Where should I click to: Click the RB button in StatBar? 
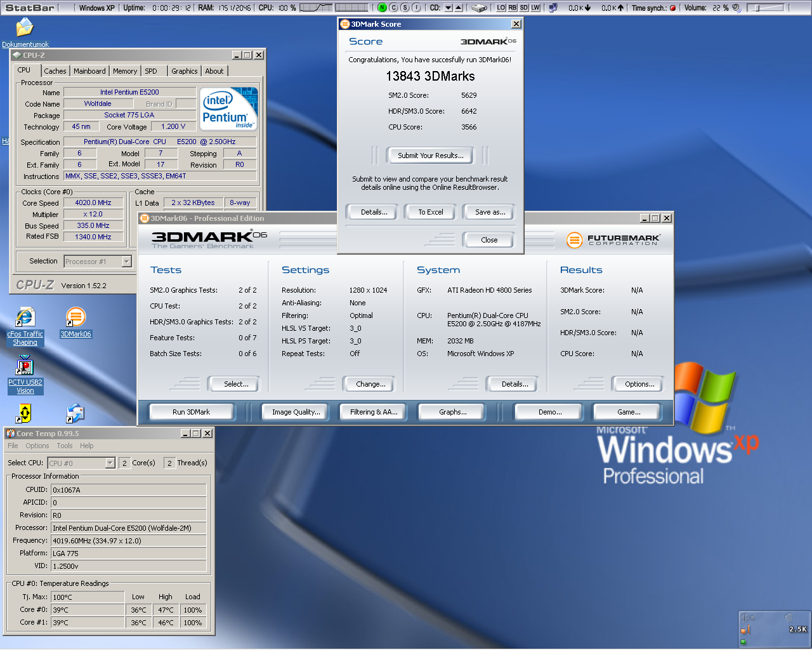coord(513,8)
